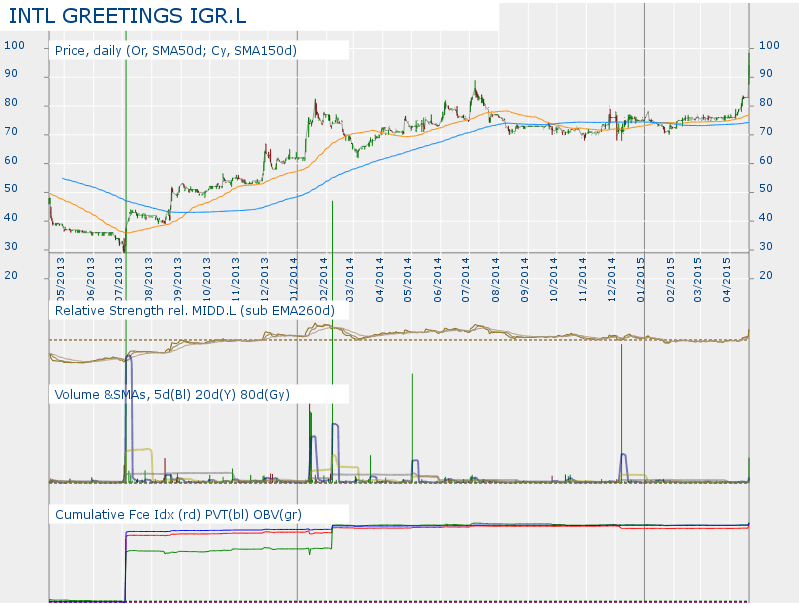The image size is (799, 604).
Task: Click the 20 value on the right price axis
Action: click(766, 275)
